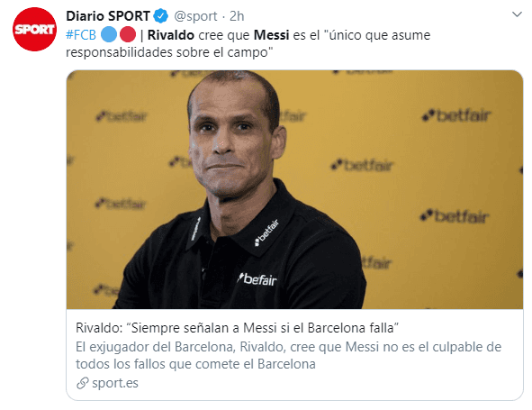
Task: Expand the tweet options chevron
Action: click(x=517, y=14)
